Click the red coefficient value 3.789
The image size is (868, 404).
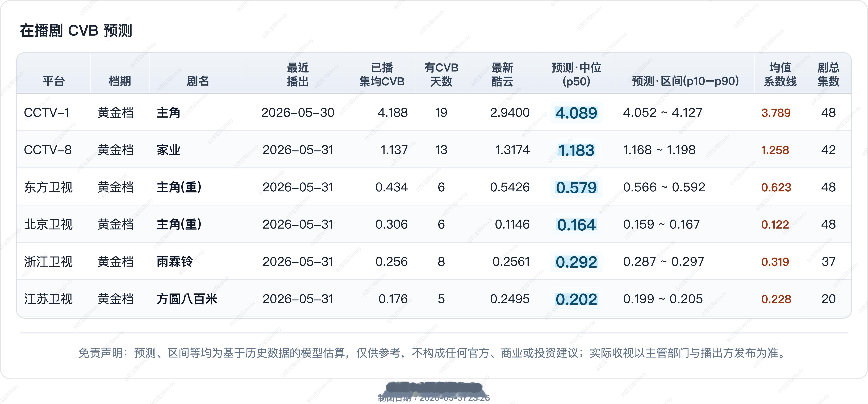pyautogui.click(x=776, y=113)
